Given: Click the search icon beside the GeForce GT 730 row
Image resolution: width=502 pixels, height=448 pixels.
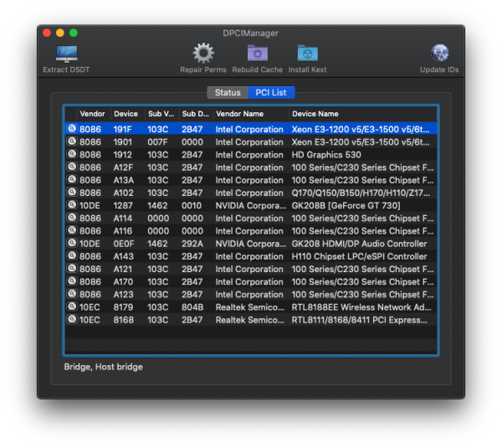Looking at the screenshot, I should click(72, 205).
